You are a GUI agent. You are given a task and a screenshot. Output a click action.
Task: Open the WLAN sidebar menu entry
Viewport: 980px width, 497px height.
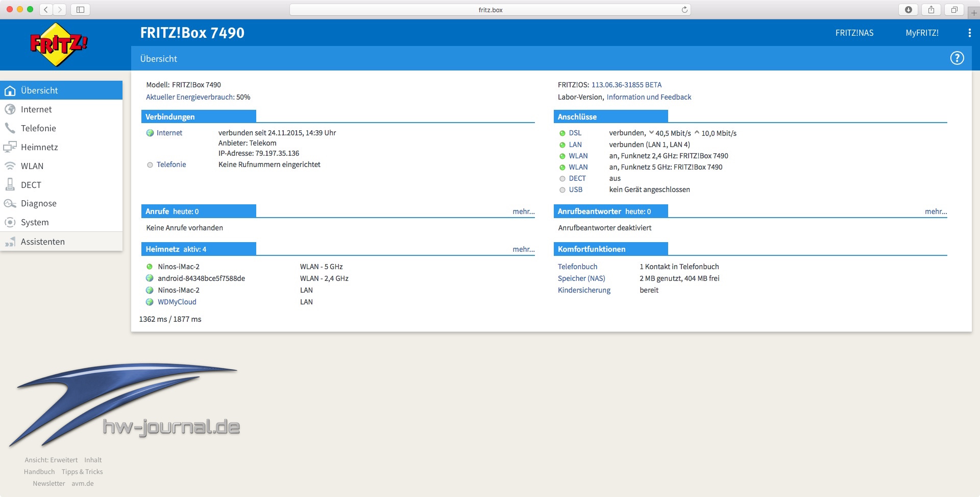(61, 166)
